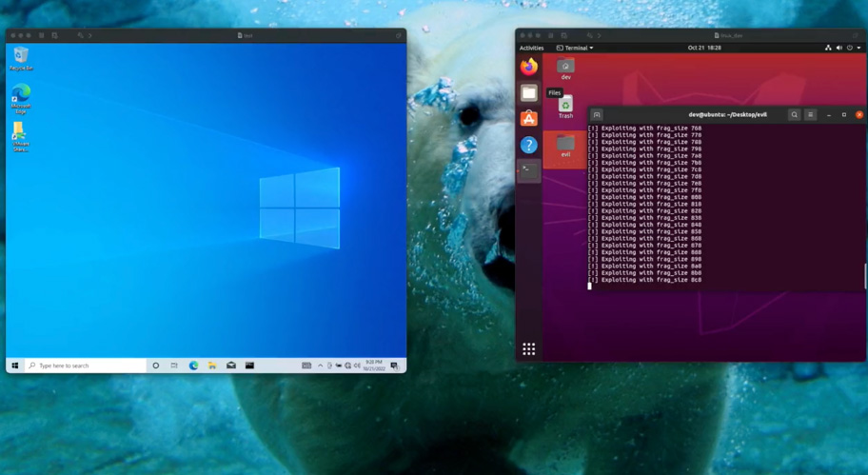Screen dimensions: 868x475
Task: Open a new tab in the terminal window
Action: 597,114
